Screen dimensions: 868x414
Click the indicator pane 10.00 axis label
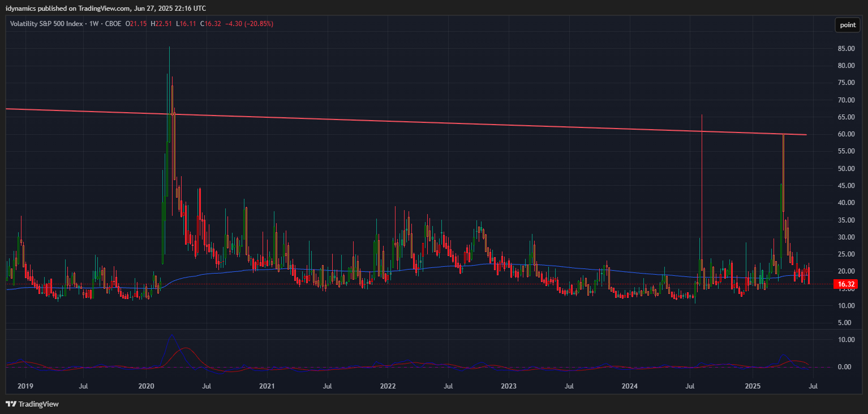pyautogui.click(x=845, y=340)
